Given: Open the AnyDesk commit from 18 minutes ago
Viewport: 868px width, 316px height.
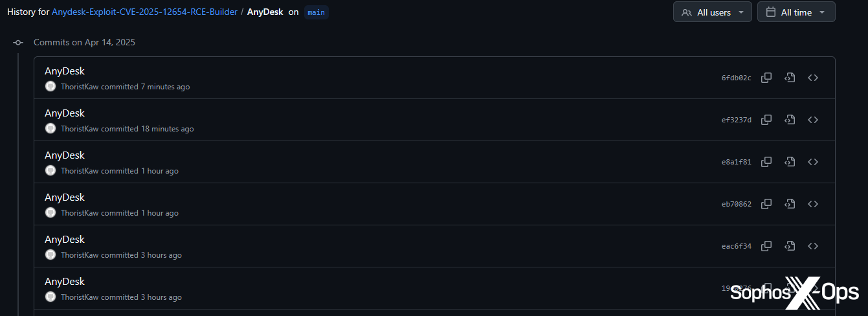Looking at the screenshot, I should [65, 113].
